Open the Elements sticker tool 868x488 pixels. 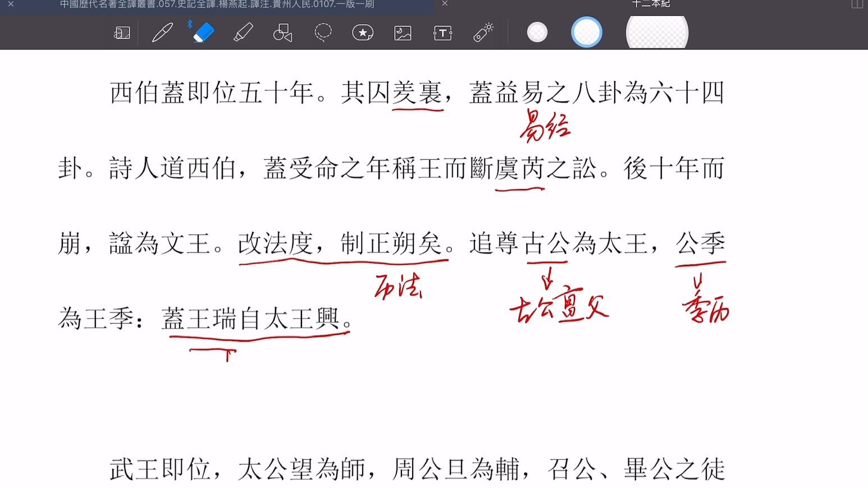click(x=363, y=33)
